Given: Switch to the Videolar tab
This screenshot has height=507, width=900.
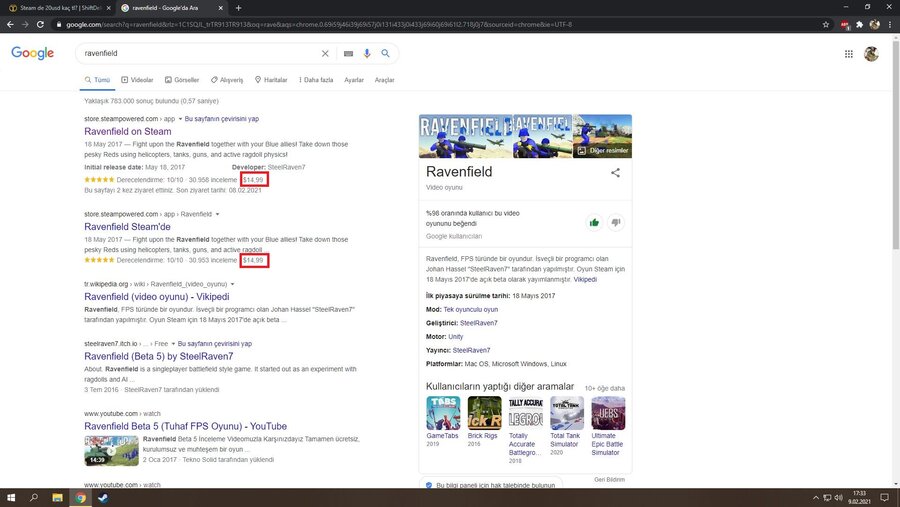Looking at the screenshot, I should pos(138,80).
